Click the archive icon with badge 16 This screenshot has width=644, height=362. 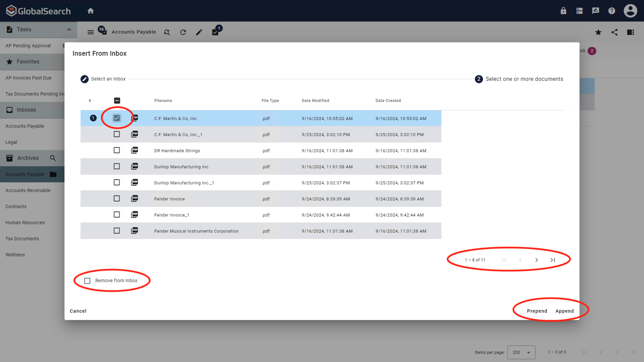point(103,31)
